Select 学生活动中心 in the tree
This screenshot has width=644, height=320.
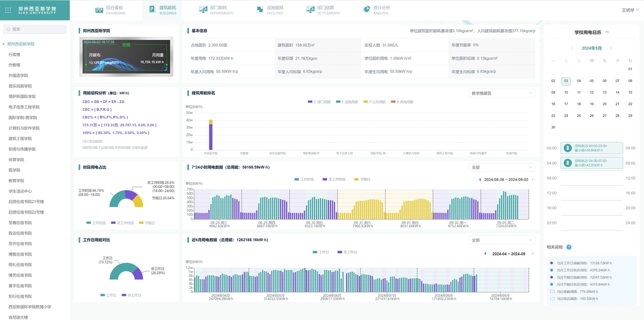(20, 191)
